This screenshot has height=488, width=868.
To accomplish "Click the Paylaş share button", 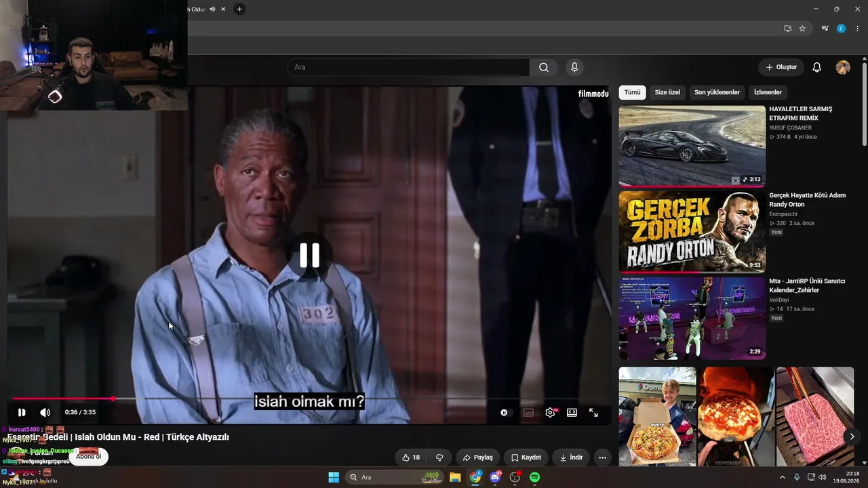I will click(477, 457).
